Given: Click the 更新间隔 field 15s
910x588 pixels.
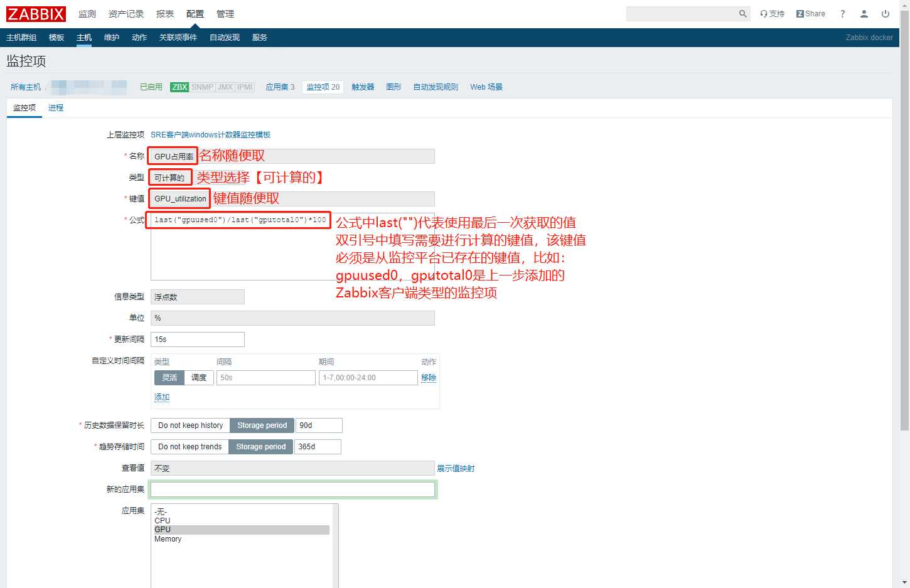Looking at the screenshot, I should 198,339.
